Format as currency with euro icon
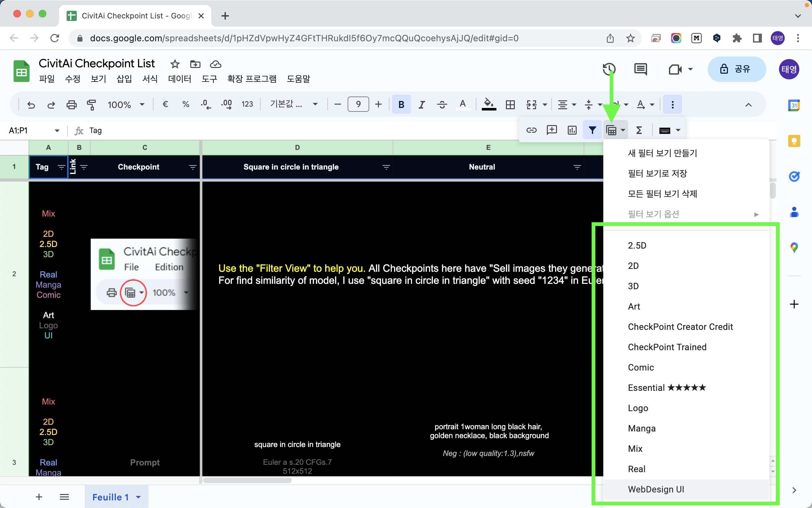The width and height of the screenshot is (812, 508). pyautogui.click(x=165, y=104)
